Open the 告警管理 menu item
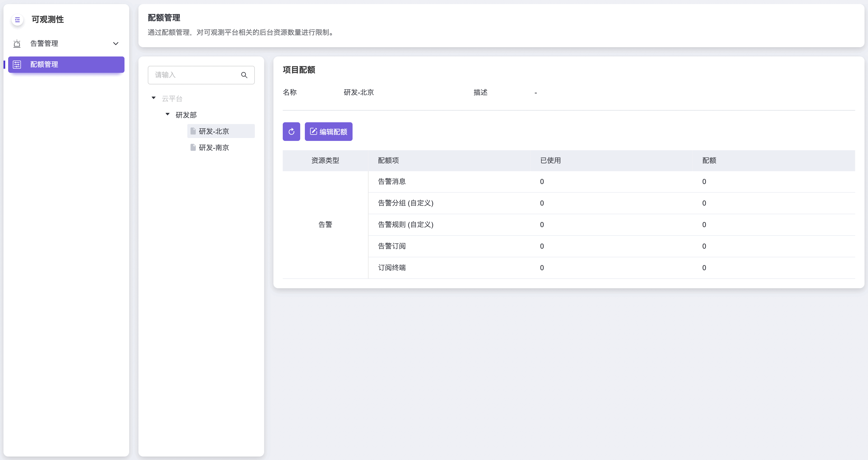 point(44,43)
